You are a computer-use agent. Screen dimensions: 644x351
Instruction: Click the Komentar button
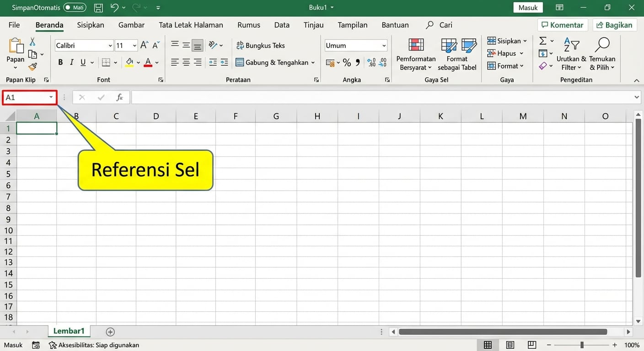(563, 25)
